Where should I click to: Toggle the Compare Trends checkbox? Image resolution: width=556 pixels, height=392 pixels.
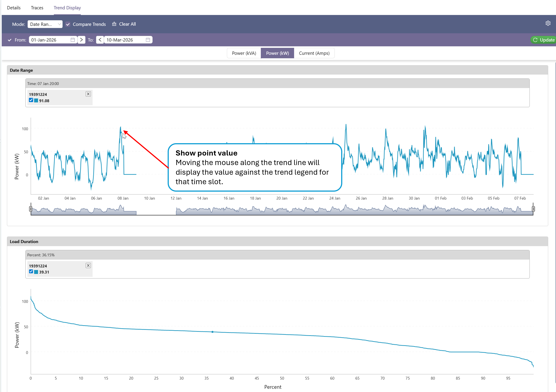pos(68,24)
